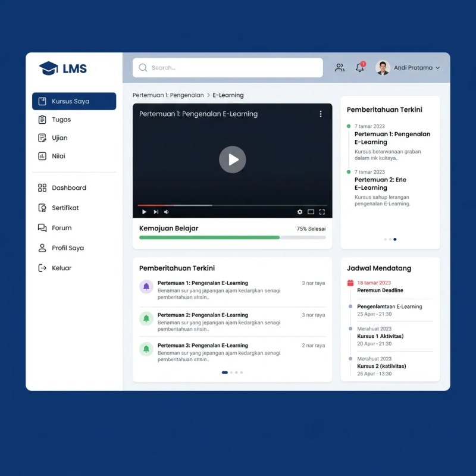Enter fullscreen mode on video player
The image size is (476, 476).
[322, 212]
